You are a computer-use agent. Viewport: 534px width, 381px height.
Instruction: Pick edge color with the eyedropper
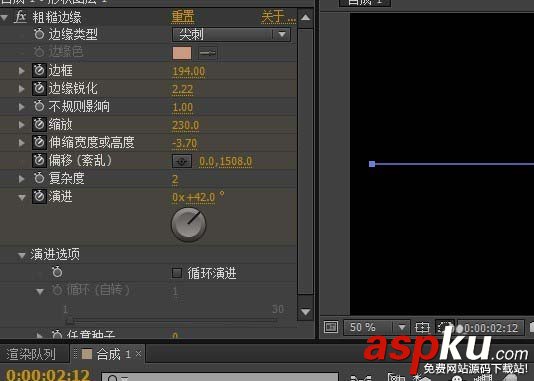(207, 53)
